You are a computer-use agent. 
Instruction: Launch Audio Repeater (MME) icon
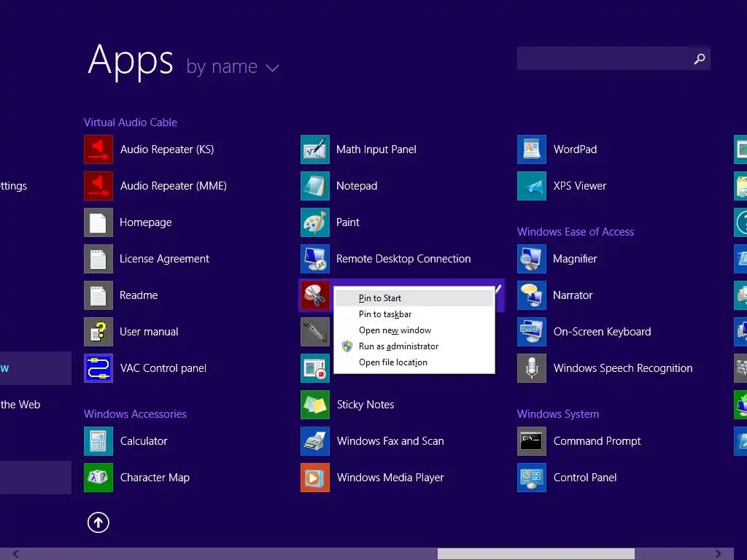point(98,186)
